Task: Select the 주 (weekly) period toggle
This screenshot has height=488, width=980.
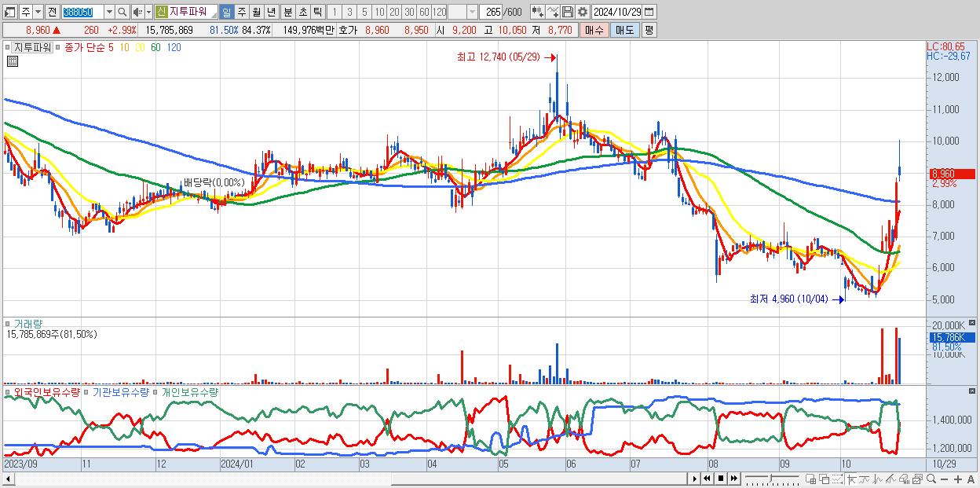Action: coord(241,12)
